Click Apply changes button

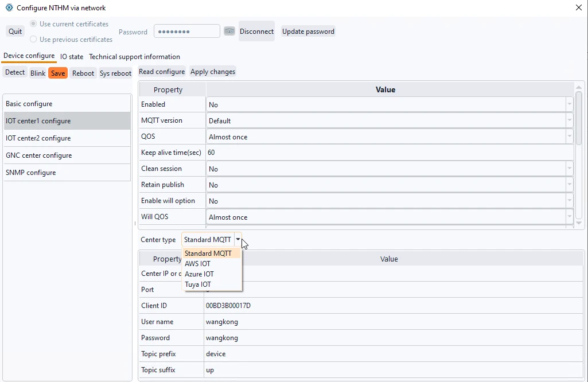[213, 72]
